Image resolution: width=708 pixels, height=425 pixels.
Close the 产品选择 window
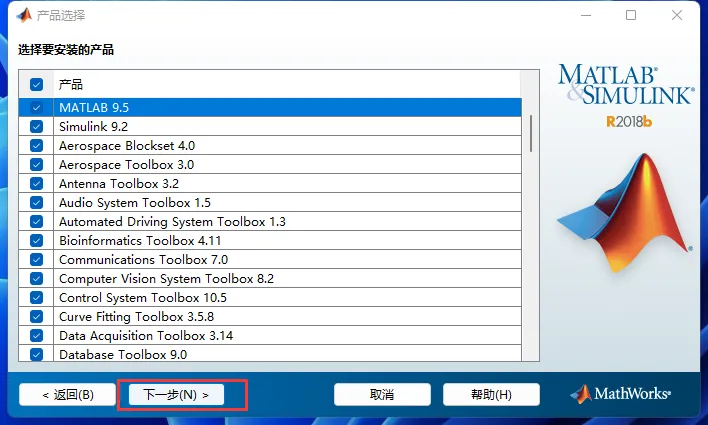point(677,15)
